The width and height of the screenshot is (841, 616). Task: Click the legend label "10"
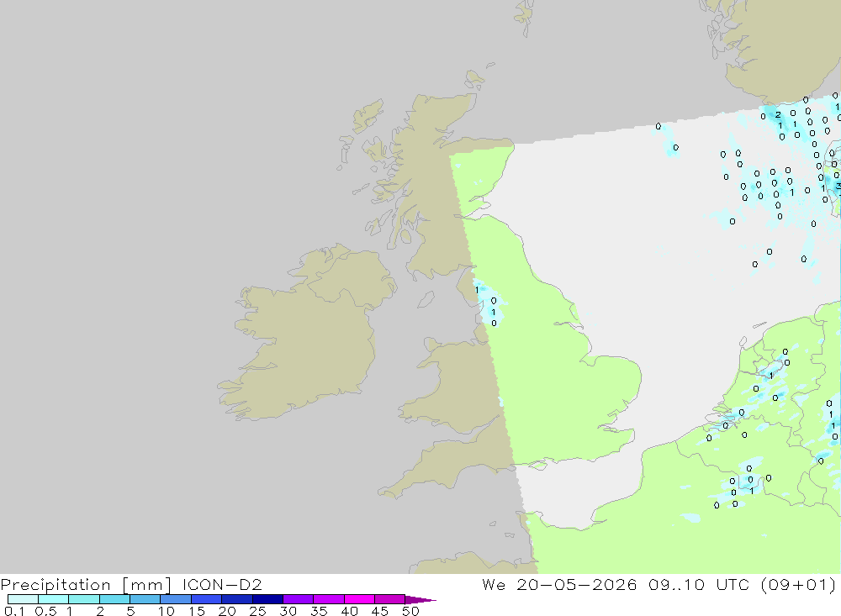(167, 611)
